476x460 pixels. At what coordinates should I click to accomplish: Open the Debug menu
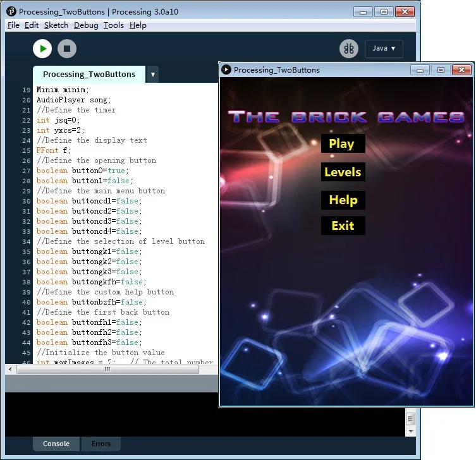pyautogui.click(x=86, y=25)
